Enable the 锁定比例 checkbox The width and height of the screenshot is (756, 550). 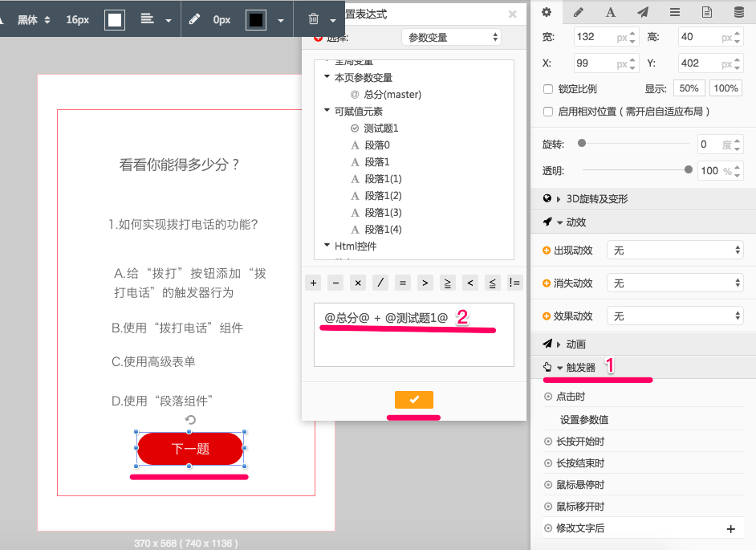(548, 89)
